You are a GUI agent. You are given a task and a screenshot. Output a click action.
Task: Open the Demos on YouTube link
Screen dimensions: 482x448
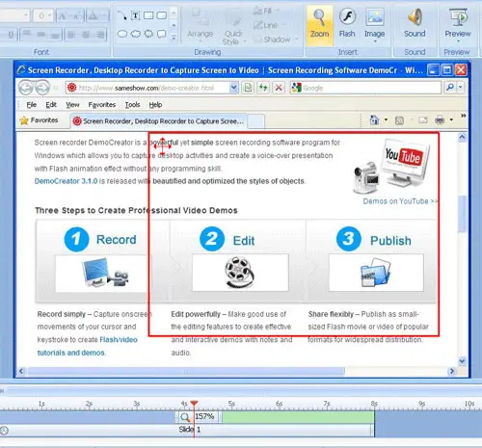400,201
